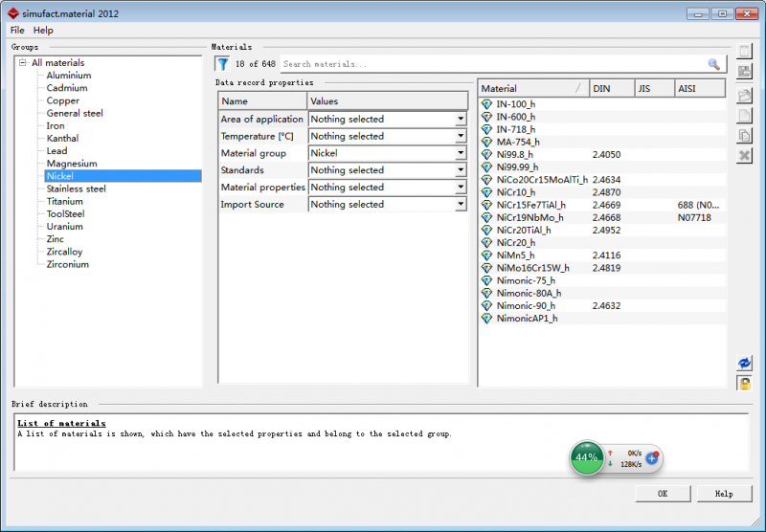This screenshot has height=532, width=766.
Task: Open the Temperature [°C] dropdown
Action: point(461,136)
